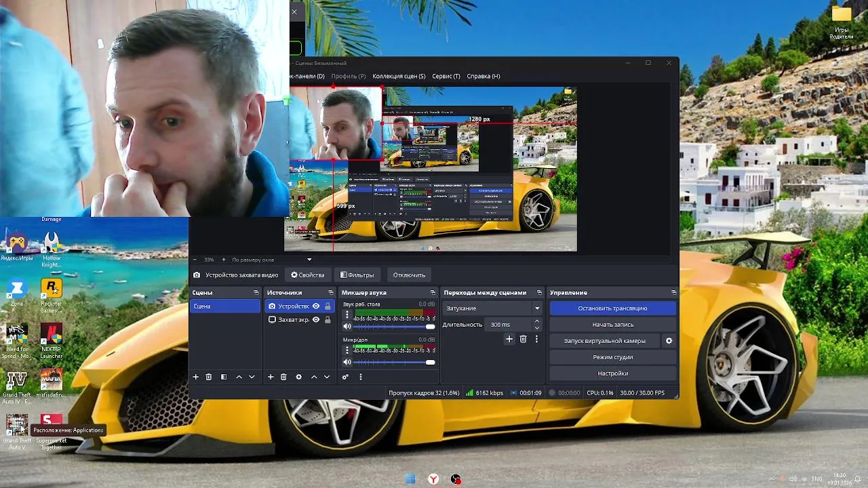Click the NEXTRP Launcher desktop icon
Screen dimensions: 868x488
(x=52, y=341)
